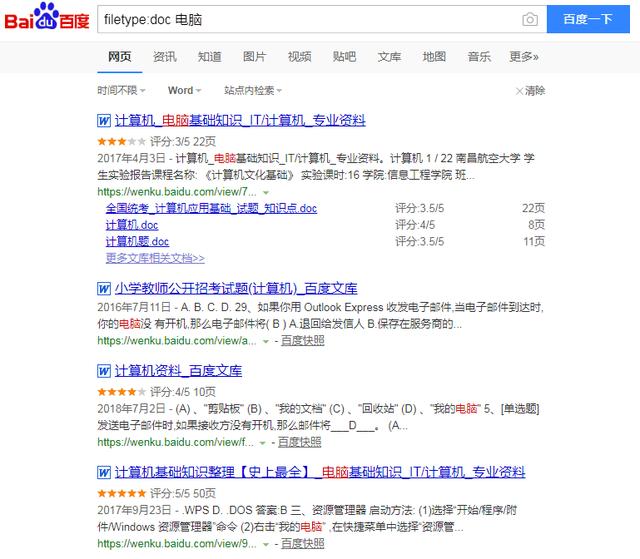The width and height of the screenshot is (640, 559).
Task: Click URL https://wenku.baidu.com/view/a...
Action: click(177, 341)
